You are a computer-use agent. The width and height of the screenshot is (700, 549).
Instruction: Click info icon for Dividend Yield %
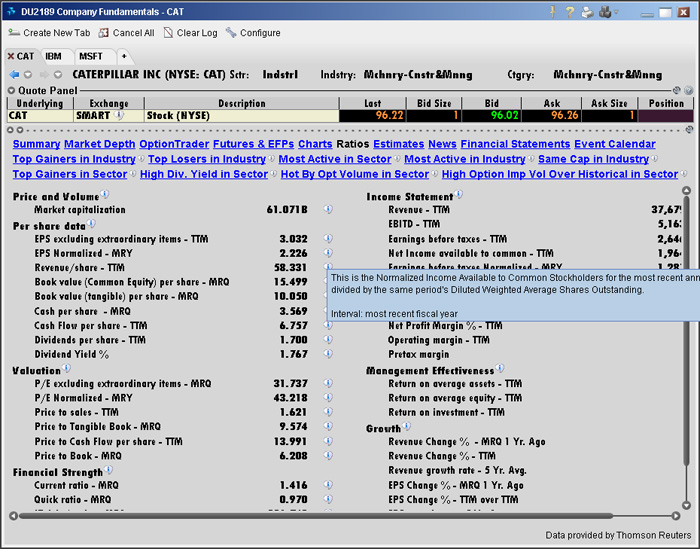(x=328, y=354)
